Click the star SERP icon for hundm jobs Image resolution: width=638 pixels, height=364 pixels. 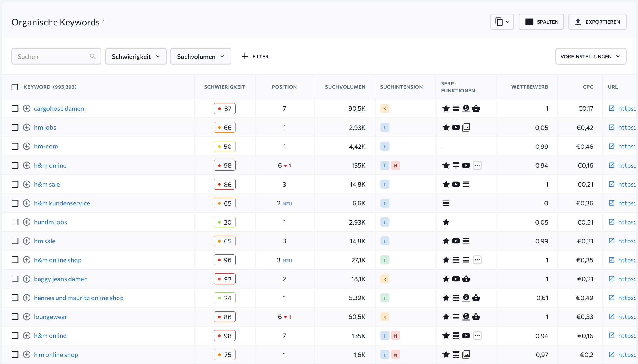(446, 222)
